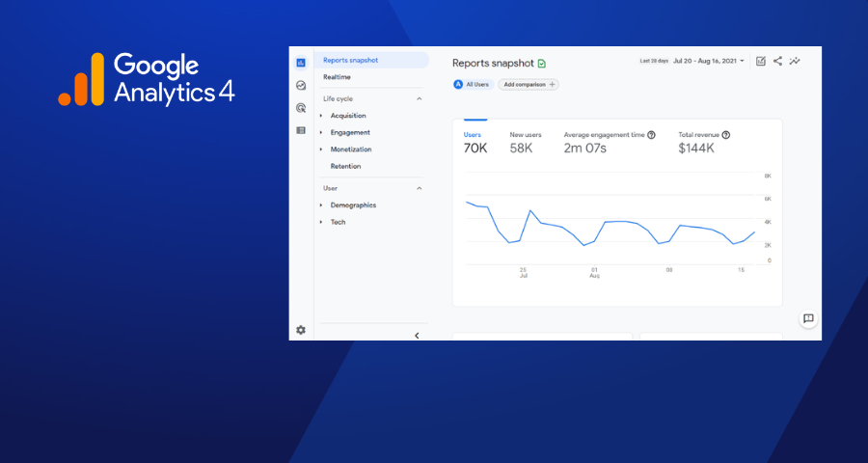The height and width of the screenshot is (463, 868).
Task: Click the All Users segment chip
Action: click(474, 85)
